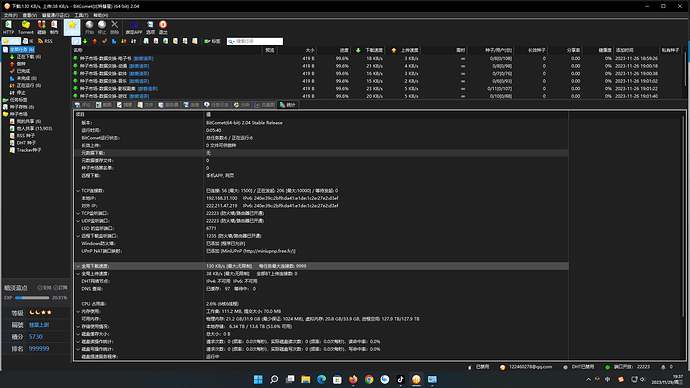Screen dimensions: 690x388
Task: Open 选项 settings icon in toolbar
Action: coord(150,27)
